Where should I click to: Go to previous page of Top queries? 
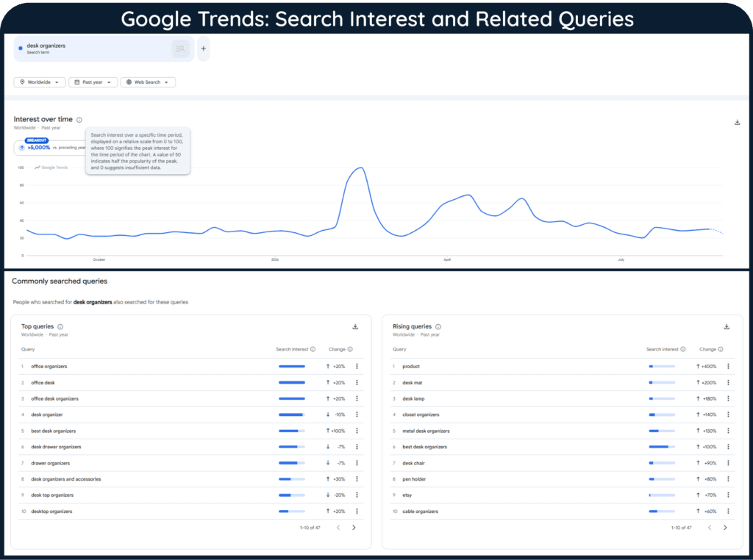coord(338,528)
